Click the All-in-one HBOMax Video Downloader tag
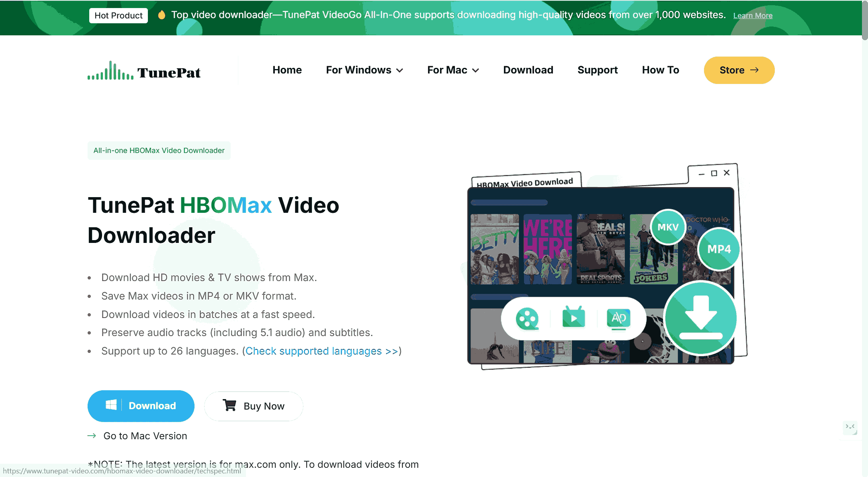Screen dimensions: 868x477 point(159,151)
